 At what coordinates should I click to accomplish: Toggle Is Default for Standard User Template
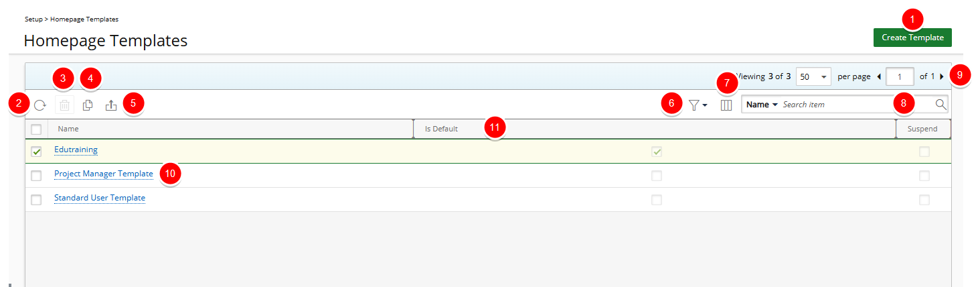pos(657,200)
